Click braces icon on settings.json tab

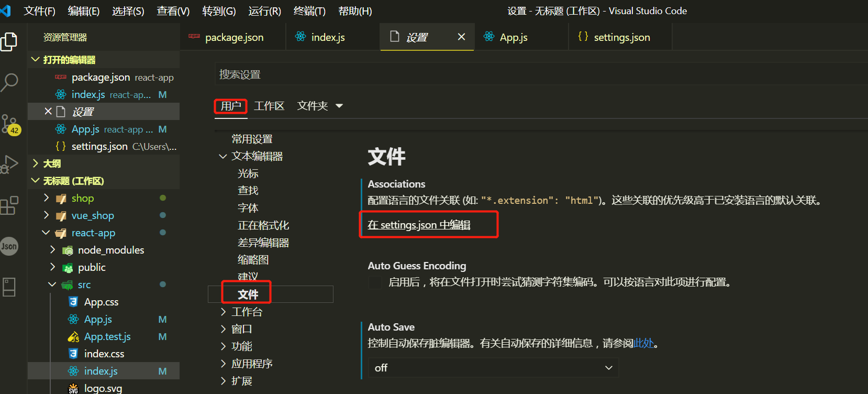(x=583, y=37)
